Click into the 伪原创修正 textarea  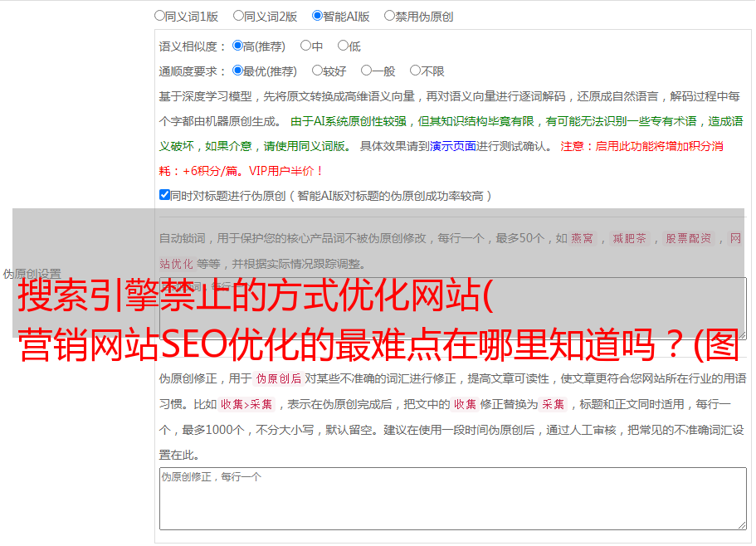453,499
